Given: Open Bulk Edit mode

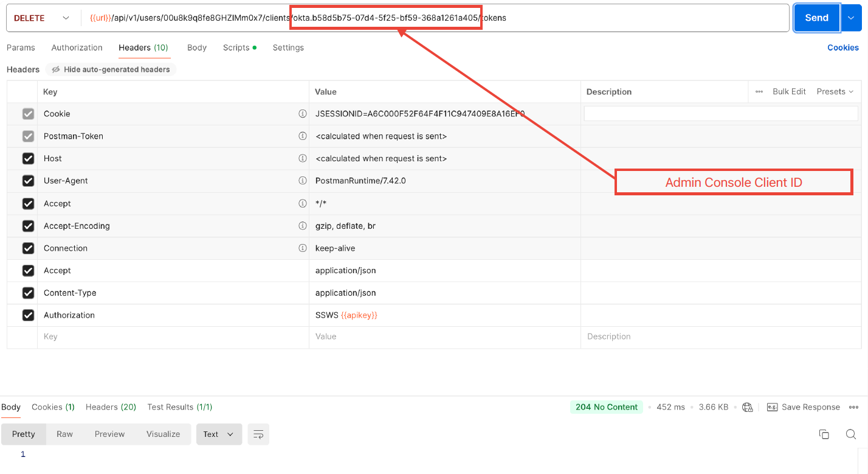Looking at the screenshot, I should [x=789, y=92].
